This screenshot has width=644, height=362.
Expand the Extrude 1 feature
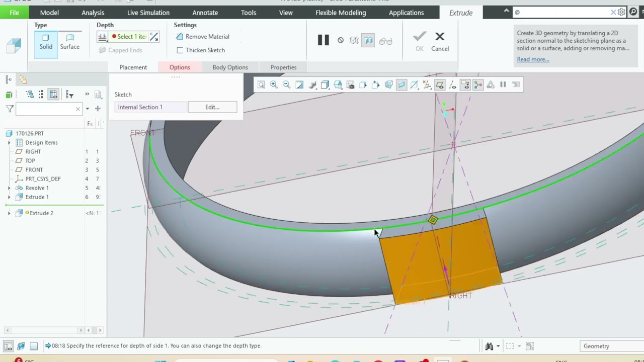click(x=9, y=197)
